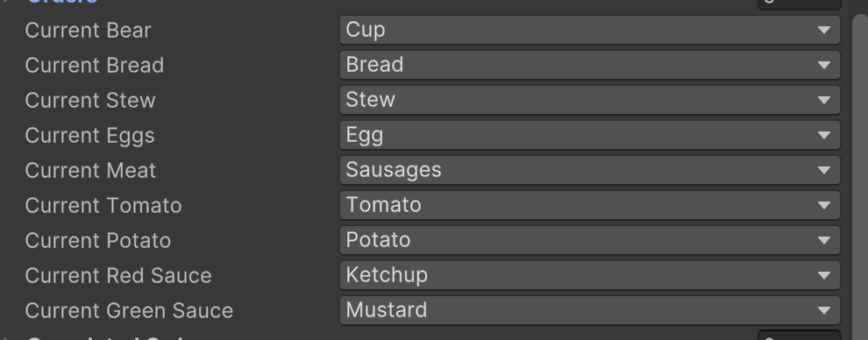Open the Current Stew dropdown
The image size is (868, 340).
point(590,100)
